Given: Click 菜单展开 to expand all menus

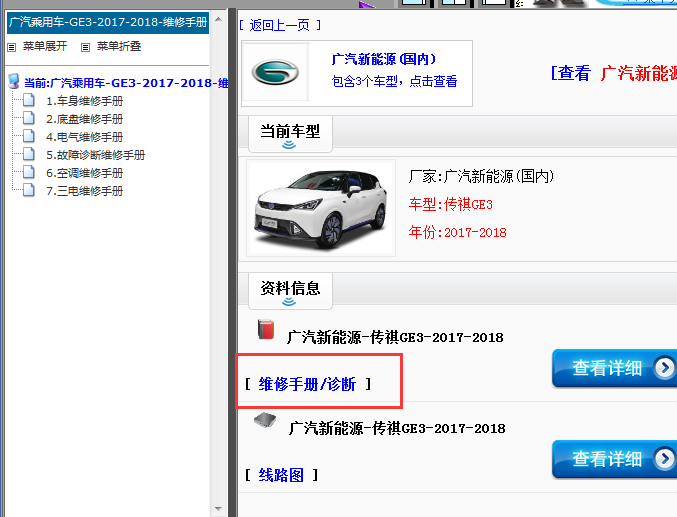Looking at the screenshot, I should (45, 46).
